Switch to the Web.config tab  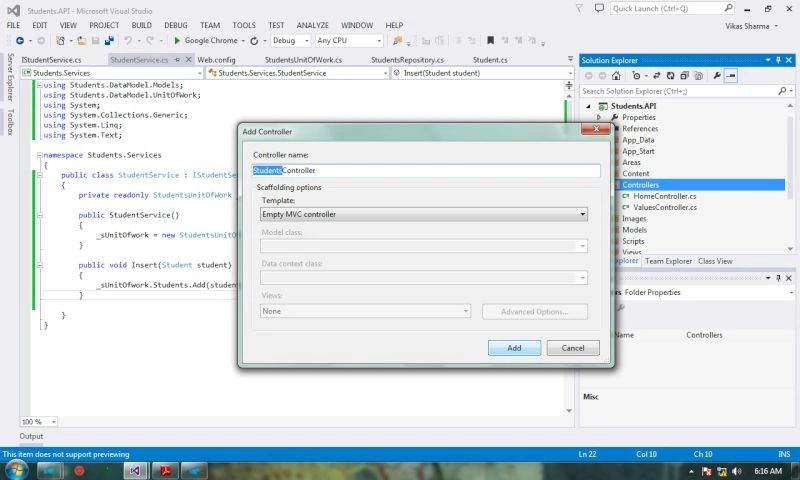coord(216,60)
